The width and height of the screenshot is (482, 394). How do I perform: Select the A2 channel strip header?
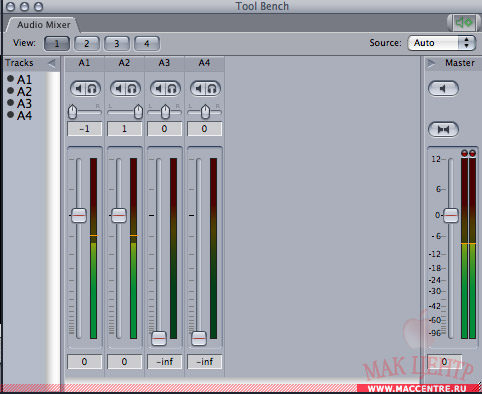(x=125, y=63)
